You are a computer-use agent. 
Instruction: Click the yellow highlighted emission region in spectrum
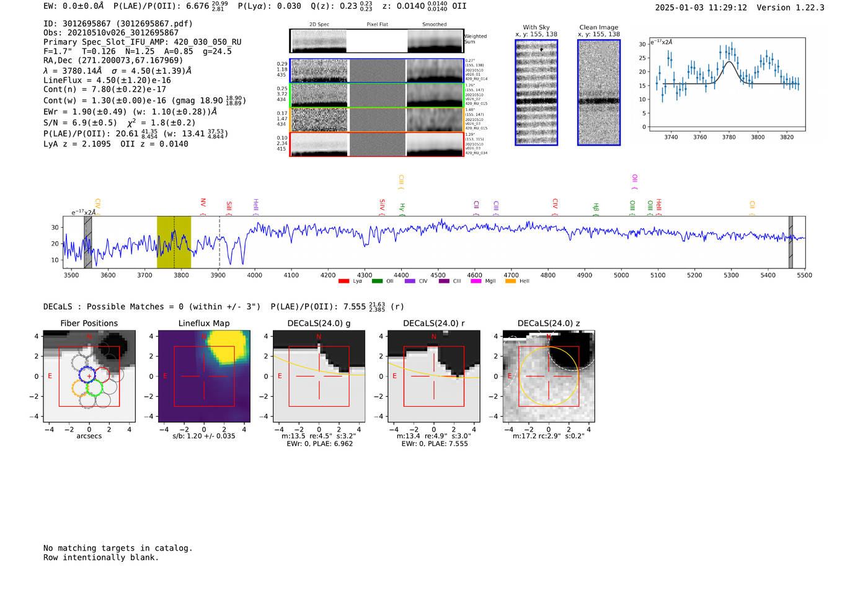174,242
